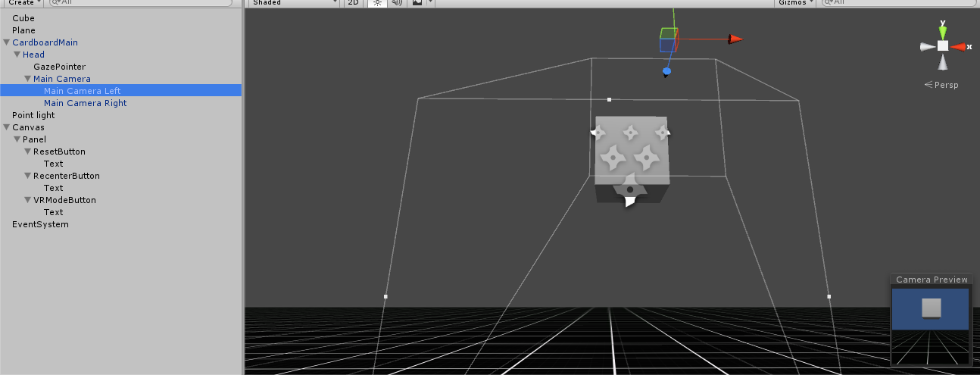Collapse the RecenterButton tree arrow
The width and height of the screenshot is (980, 375).
(x=28, y=176)
